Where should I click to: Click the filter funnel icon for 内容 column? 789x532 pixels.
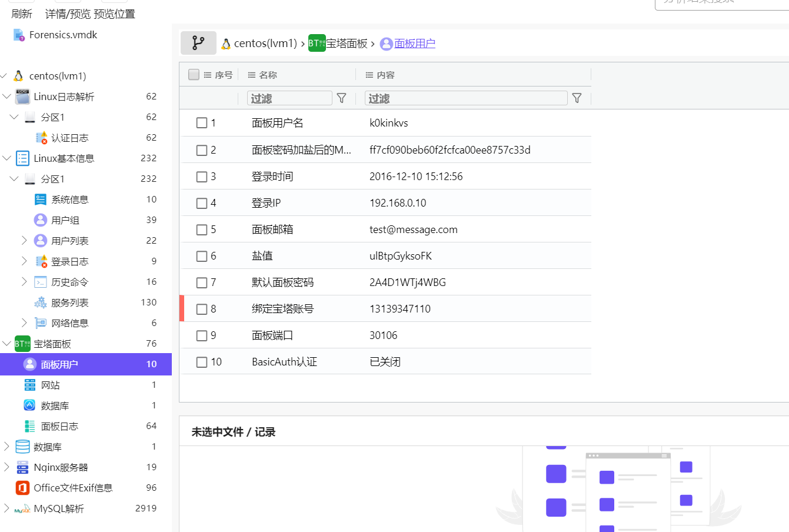click(577, 98)
